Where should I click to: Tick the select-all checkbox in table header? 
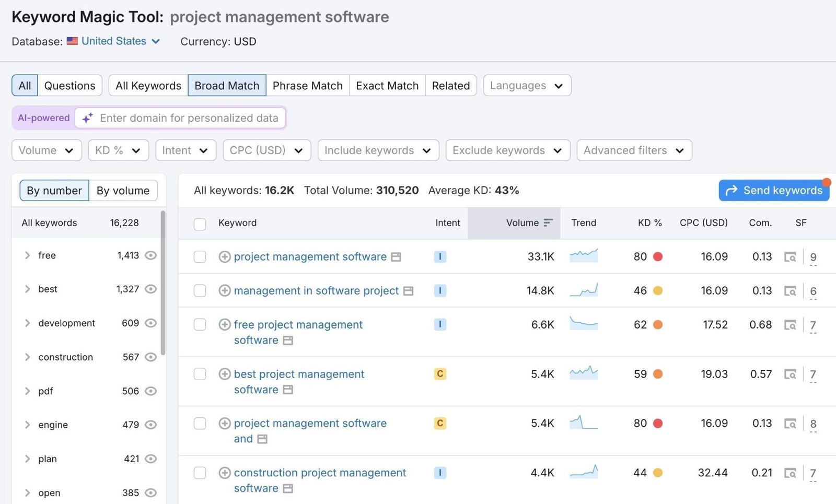tap(200, 224)
